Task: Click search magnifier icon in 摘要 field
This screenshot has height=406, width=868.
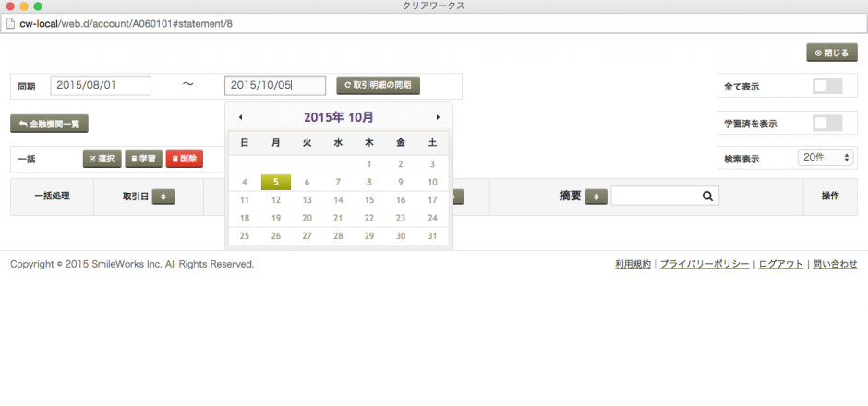Action: point(707,196)
